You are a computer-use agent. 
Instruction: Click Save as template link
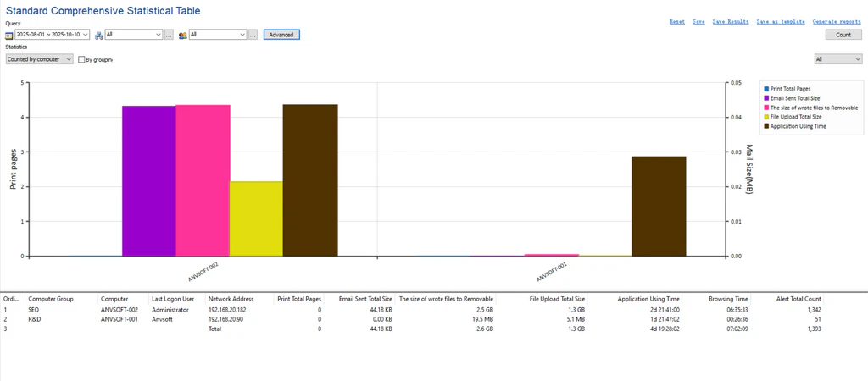(x=781, y=21)
